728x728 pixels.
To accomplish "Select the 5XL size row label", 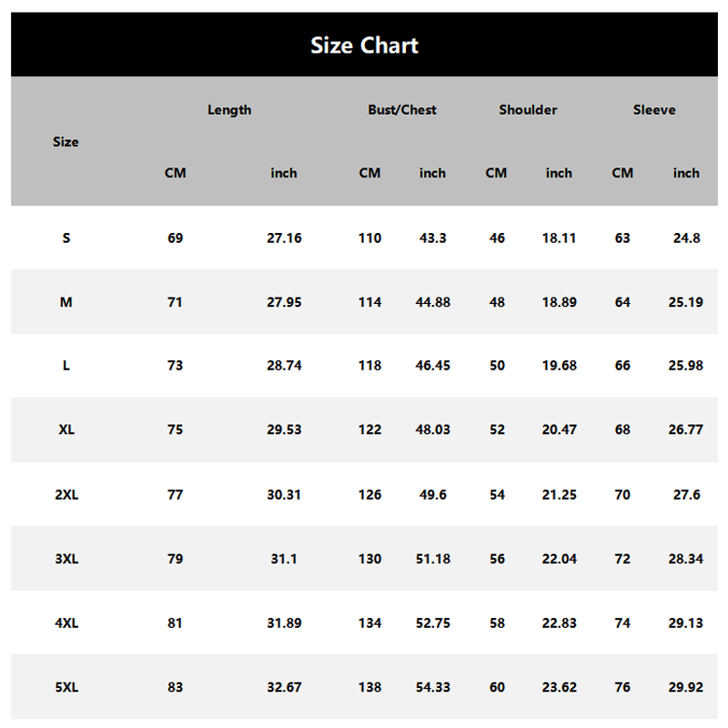I will tap(66, 687).
